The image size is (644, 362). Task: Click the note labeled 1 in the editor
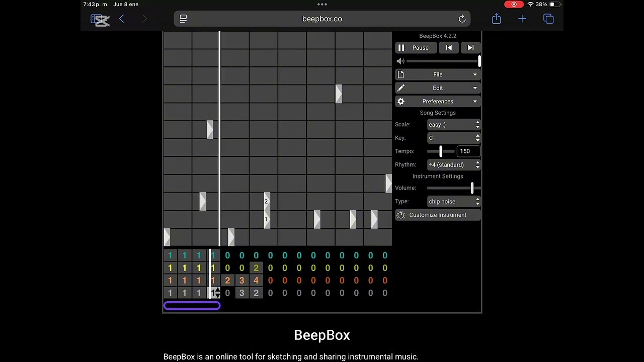point(267,220)
